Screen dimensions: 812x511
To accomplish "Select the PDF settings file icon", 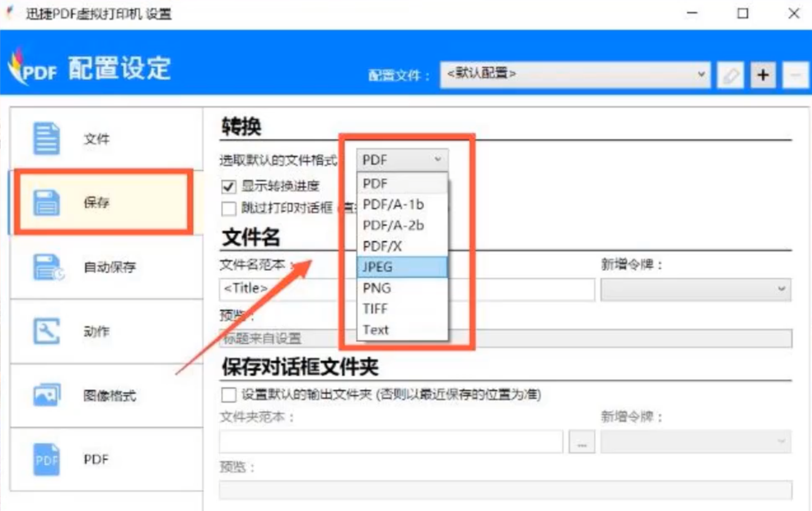I will point(46,460).
